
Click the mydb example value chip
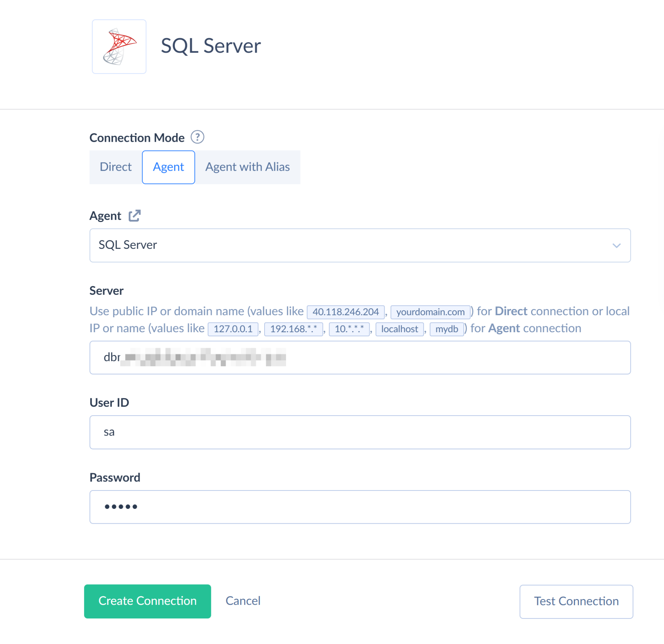pos(446,329)
